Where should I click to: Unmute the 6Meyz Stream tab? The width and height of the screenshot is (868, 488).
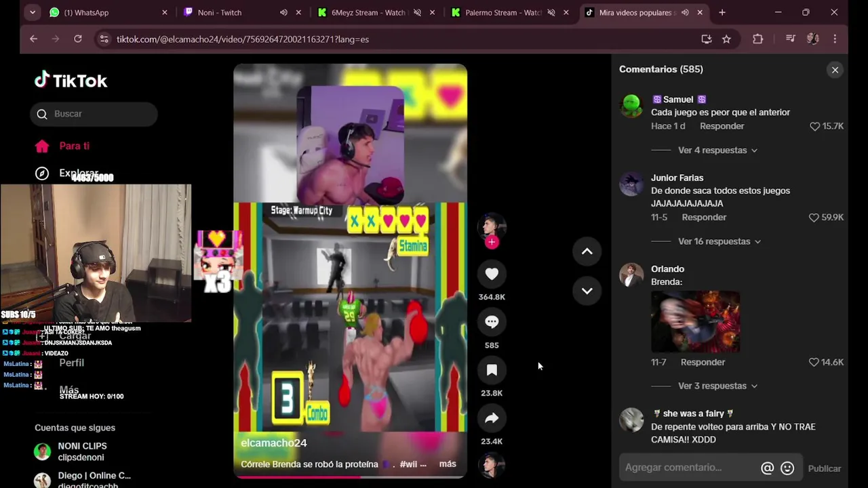pos(417,12)
